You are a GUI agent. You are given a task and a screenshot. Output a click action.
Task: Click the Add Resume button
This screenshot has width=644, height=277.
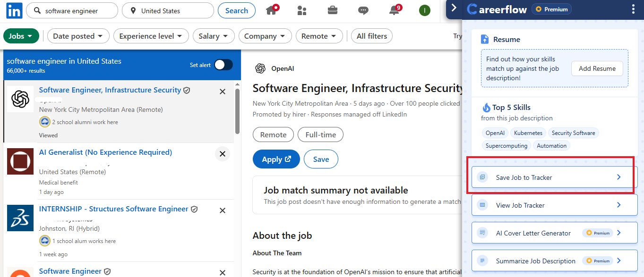click(x=597, y=68)
